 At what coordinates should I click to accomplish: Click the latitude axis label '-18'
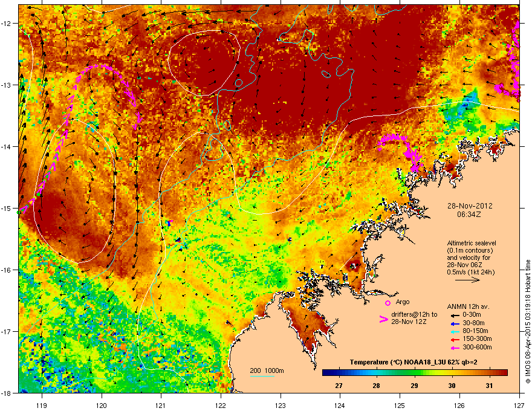point(7,393)
